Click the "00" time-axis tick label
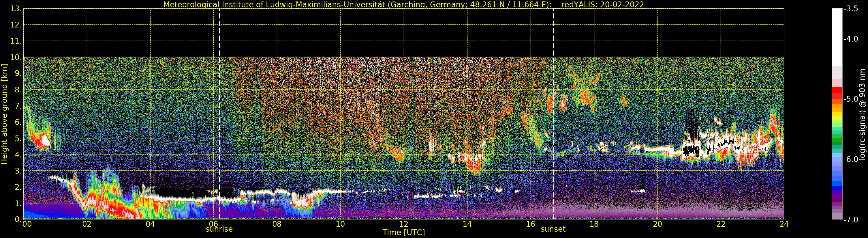The height and width of the screenshot is (238, 868). pyautogui.click(x=27, y=224)
